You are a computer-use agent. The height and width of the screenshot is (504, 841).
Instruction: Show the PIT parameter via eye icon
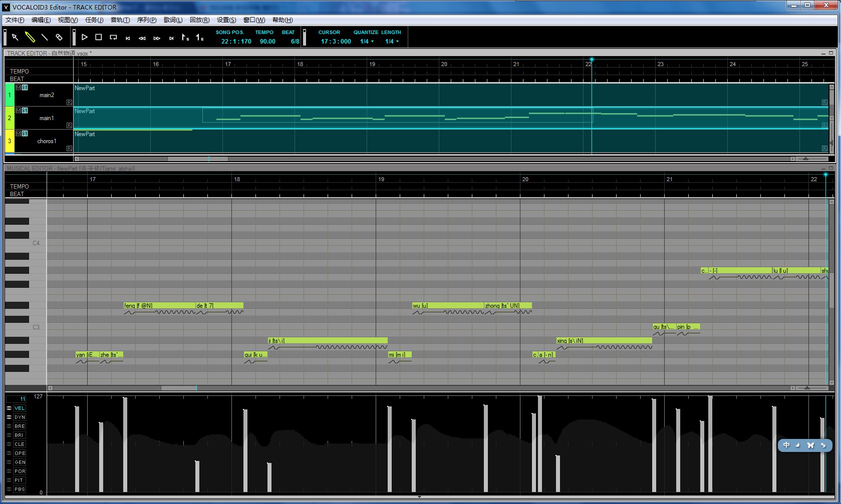point(9,480)
